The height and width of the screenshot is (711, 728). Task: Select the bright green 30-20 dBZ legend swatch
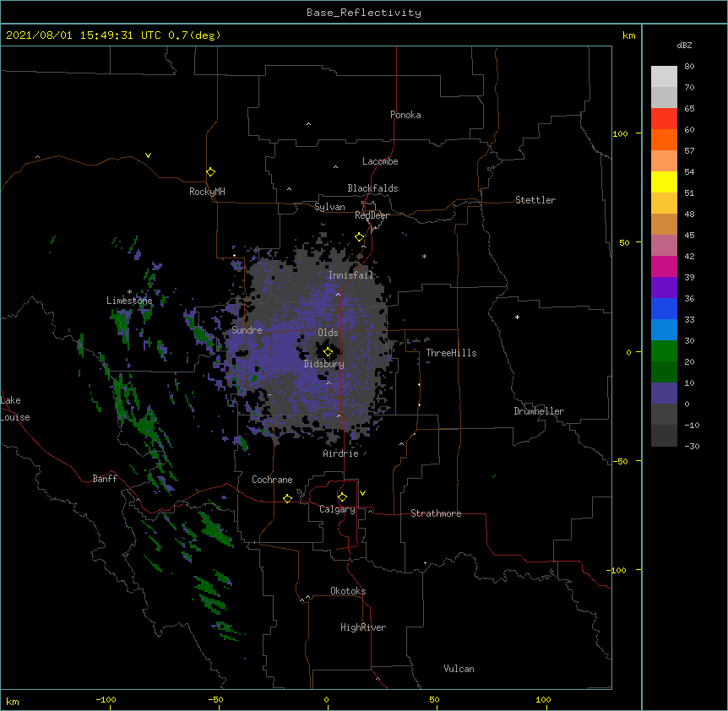click(664, 351)
